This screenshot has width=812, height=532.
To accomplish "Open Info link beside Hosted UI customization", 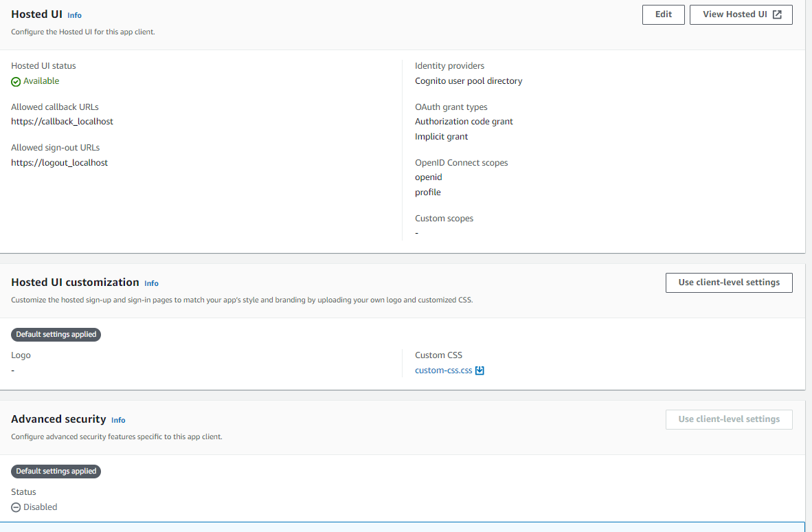I will coord(151,283).
